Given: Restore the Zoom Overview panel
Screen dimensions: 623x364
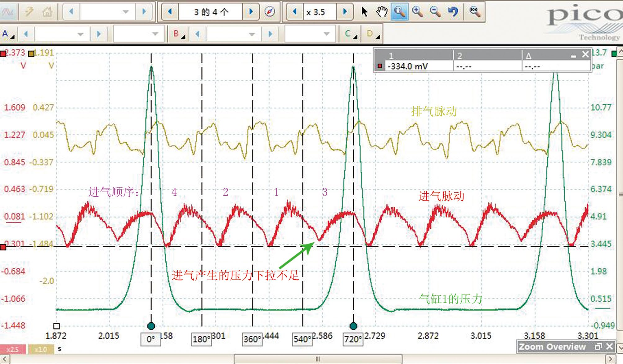Looking at the screenshot, I should point(598,346).
